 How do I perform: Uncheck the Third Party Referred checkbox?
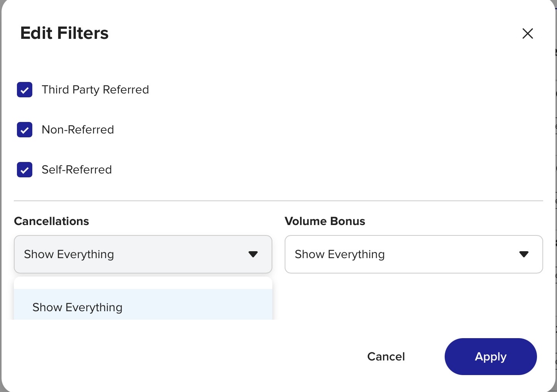pos(25,90)
